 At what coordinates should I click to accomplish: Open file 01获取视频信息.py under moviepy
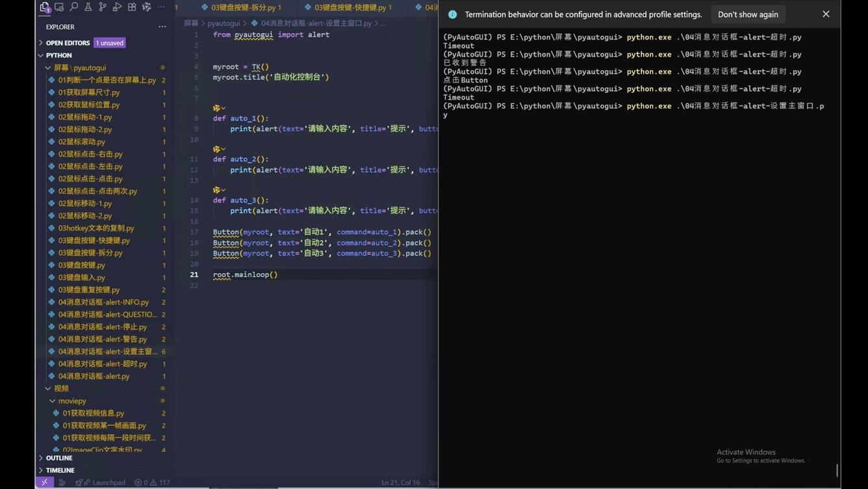(x=94, y=413)
